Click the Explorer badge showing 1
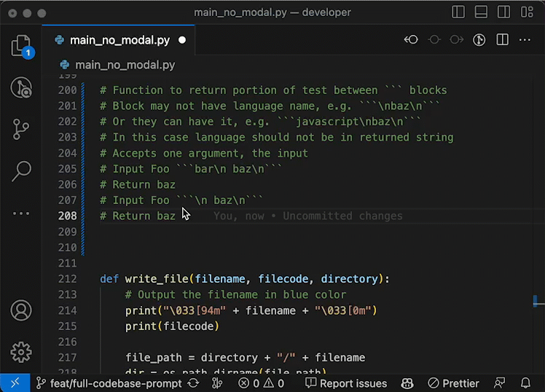Screen dimensions: 545x392 click(x=28, y=52)
